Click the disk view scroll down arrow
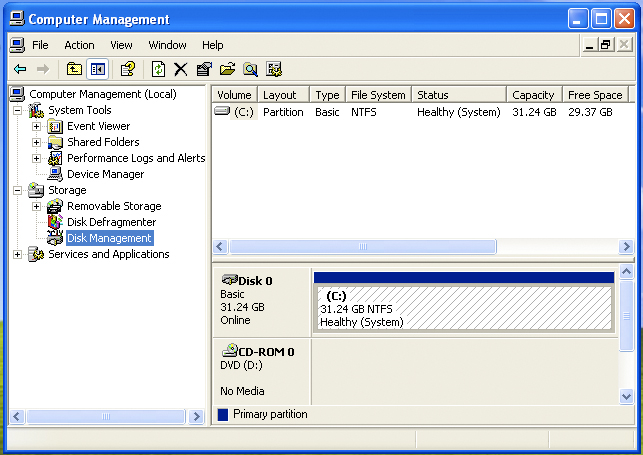This screenshot has width=643, height=455. 626,396
